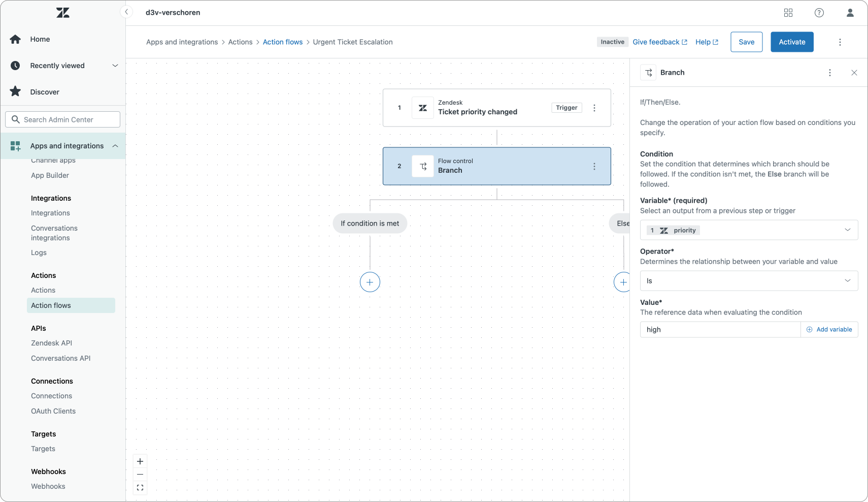Open Trigger step options menu
868x502 pixels.
click(x=594, y=108)
